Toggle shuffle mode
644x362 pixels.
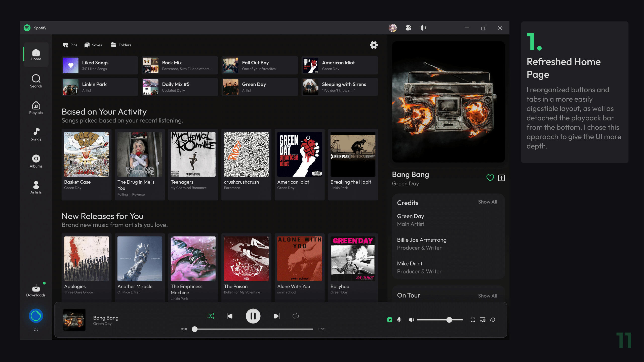[x=211, y=316]
